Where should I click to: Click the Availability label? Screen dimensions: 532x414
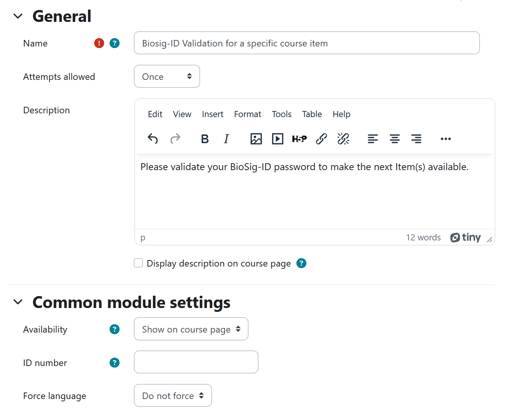[x=45, y=330]
